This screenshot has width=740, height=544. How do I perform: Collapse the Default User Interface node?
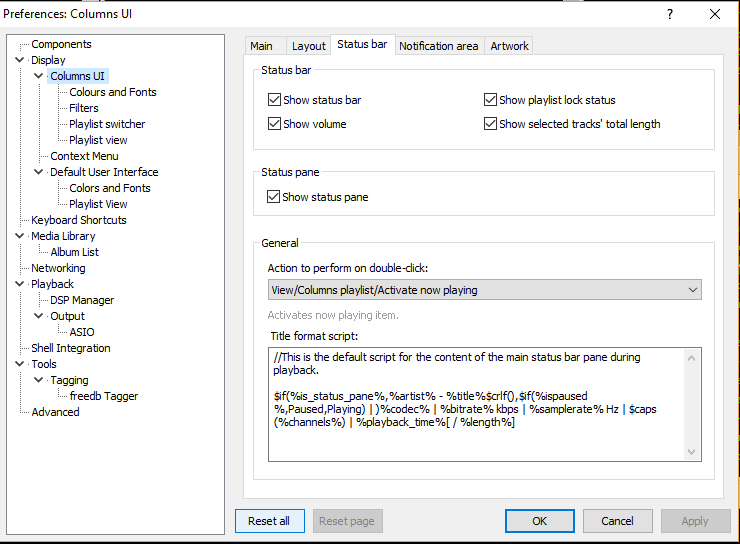tap(39, 172)
